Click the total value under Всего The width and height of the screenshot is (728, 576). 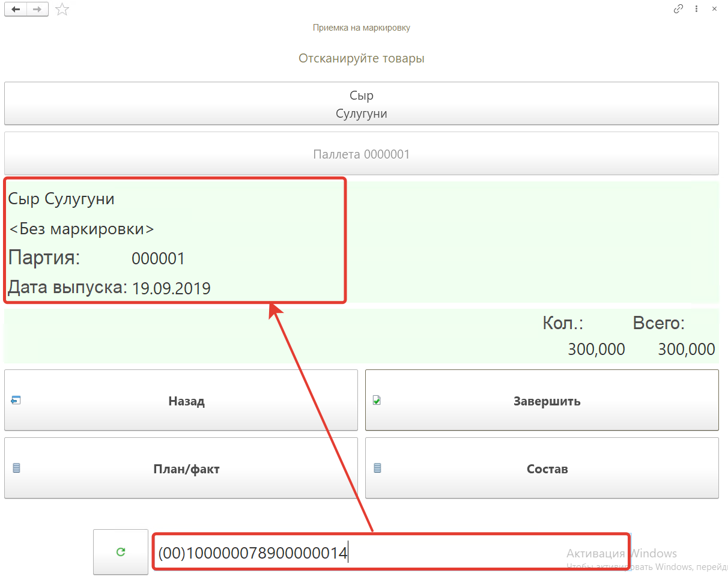click(x=686, y=349)
